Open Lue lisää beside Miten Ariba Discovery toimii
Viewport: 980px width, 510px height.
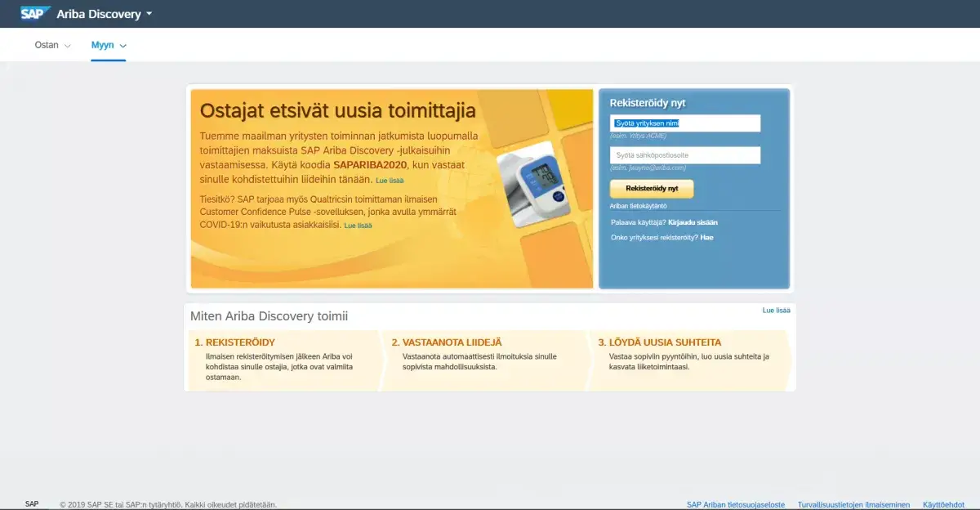point(776,311)
